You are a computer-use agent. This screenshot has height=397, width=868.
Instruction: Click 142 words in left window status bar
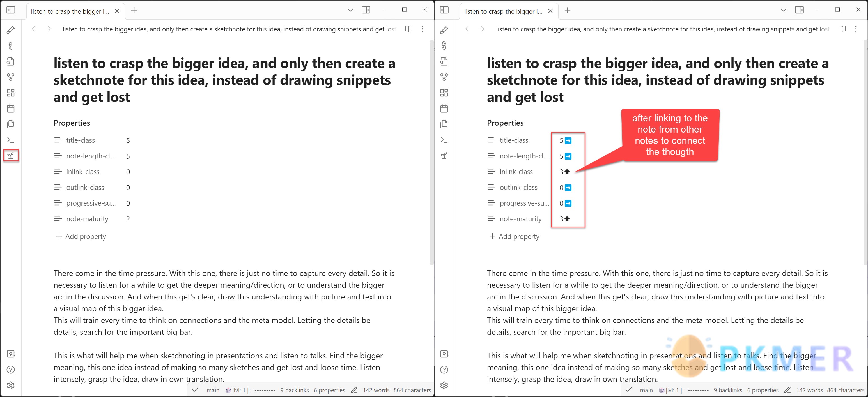376,390
